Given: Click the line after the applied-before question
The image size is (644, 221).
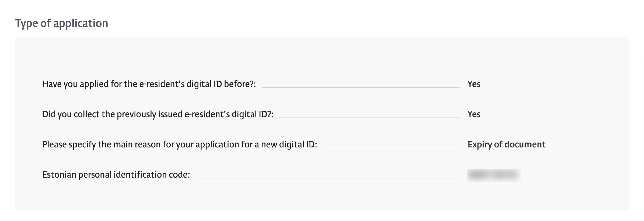Looking at the screenshot, I should point(360,87).
